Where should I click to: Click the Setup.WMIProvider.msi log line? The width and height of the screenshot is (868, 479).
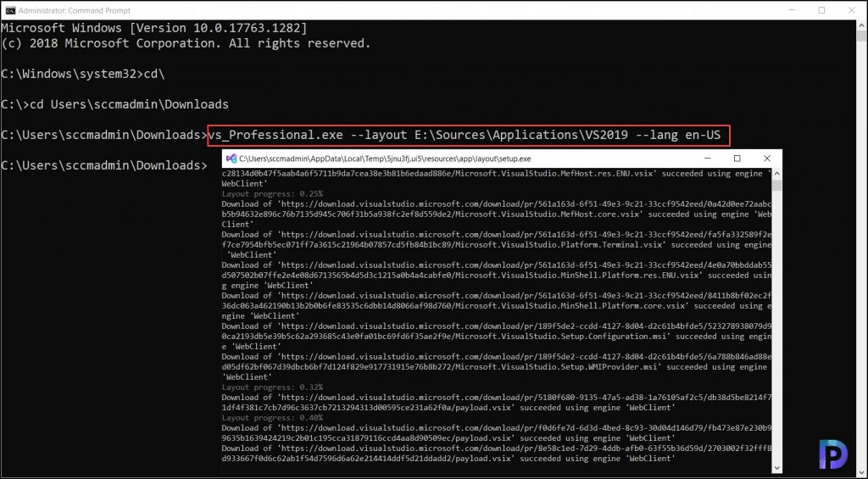[x=497, y=366]
